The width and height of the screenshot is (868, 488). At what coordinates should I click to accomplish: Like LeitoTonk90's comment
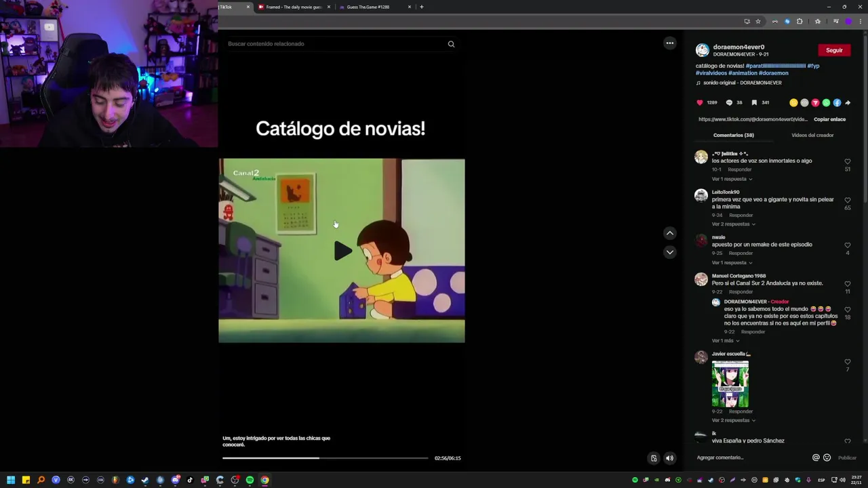click(848, 201)
